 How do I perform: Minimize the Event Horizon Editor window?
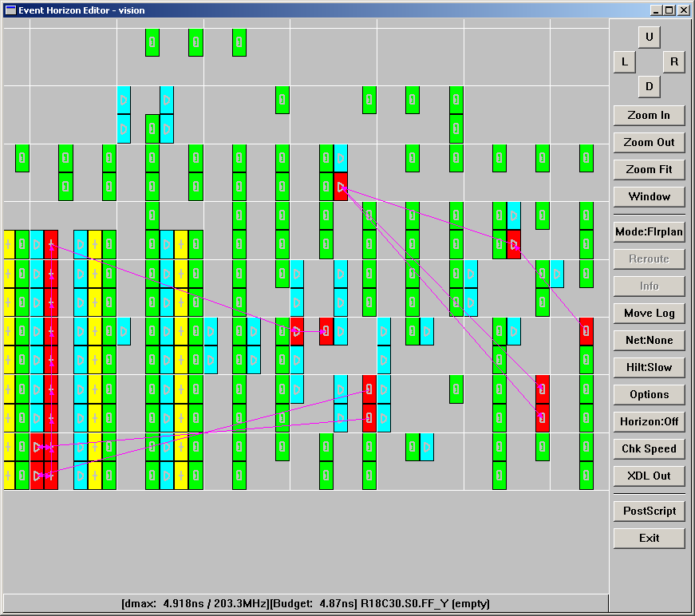657,10
